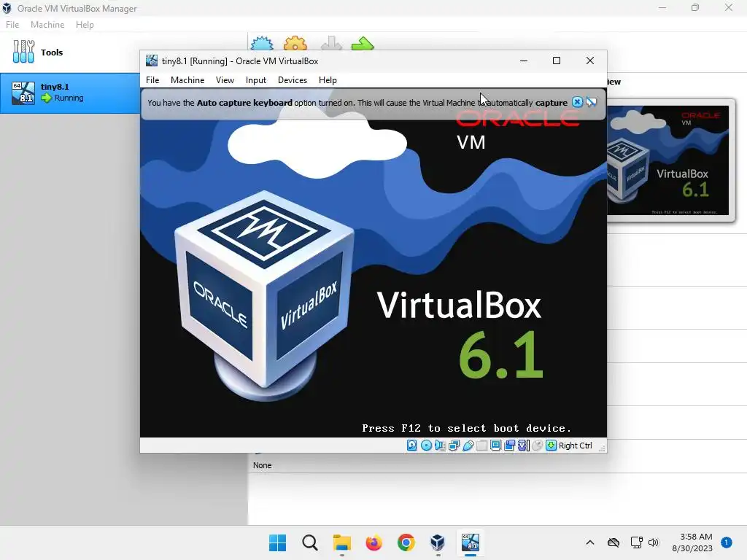Image resolution: width=747 pixels, height=560 pixels.
Task: Open Machine menu in VirtualBox Manager window
Action: (x=47, y=24)
